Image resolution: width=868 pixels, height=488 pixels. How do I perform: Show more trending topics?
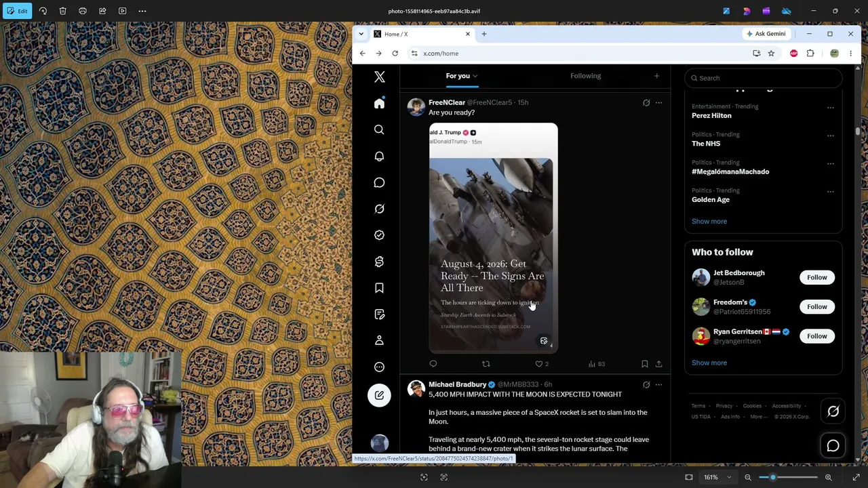(709, 221)
